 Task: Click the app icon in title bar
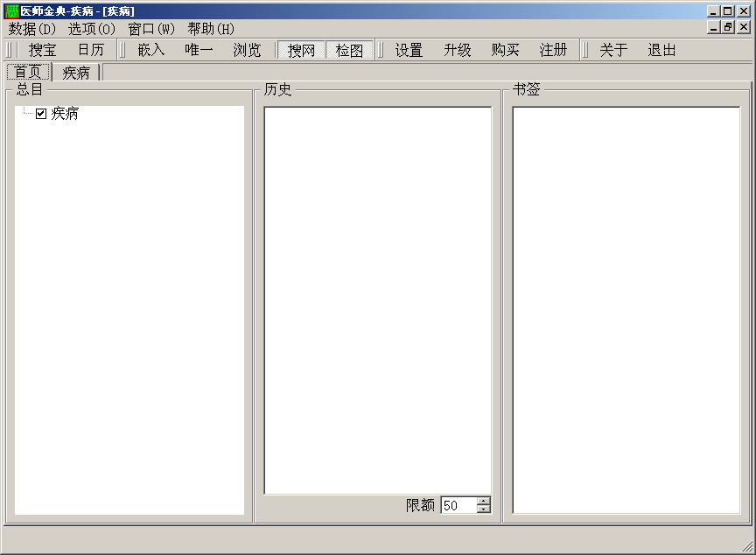[11, 11]
